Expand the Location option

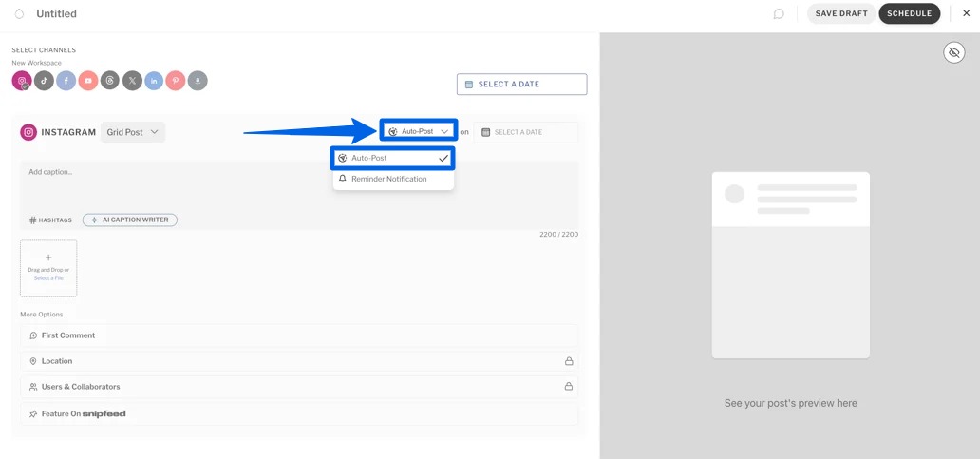click(x=299, y=361)
